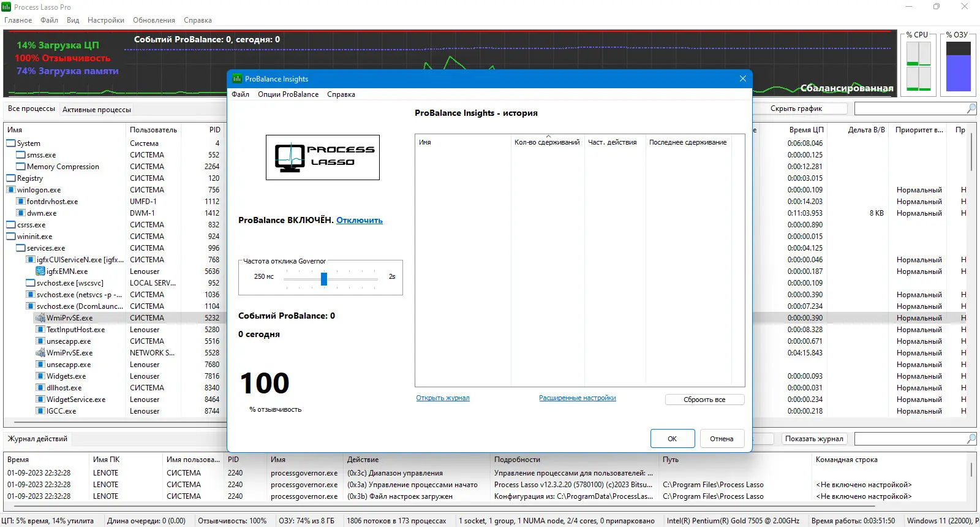
Task: Click log entry Файл настроек загружен
Action: coord(400,496)
